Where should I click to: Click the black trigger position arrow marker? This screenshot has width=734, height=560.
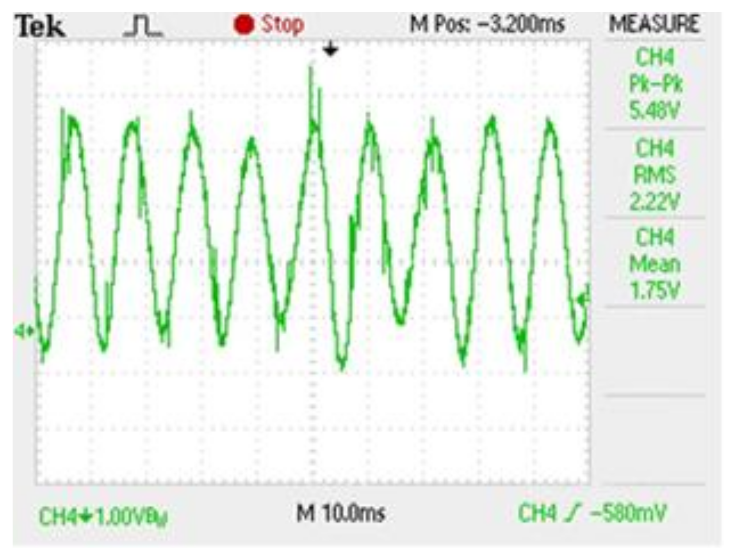point(331,50)
